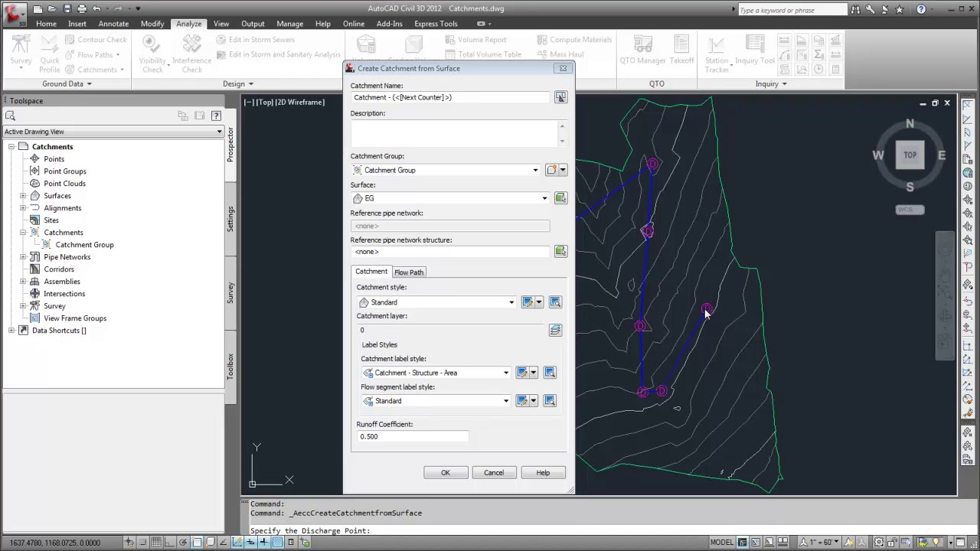Screen dimensions: 980x551
Task: Toggle Polar Tracking in status bar
Action: tap(183, 543)
